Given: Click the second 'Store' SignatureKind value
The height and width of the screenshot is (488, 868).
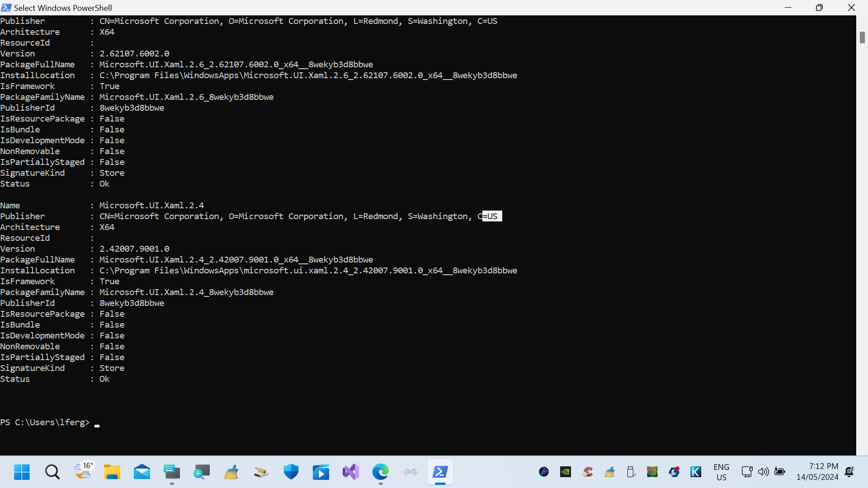Looking at the screenshot, I should point(112,368).
